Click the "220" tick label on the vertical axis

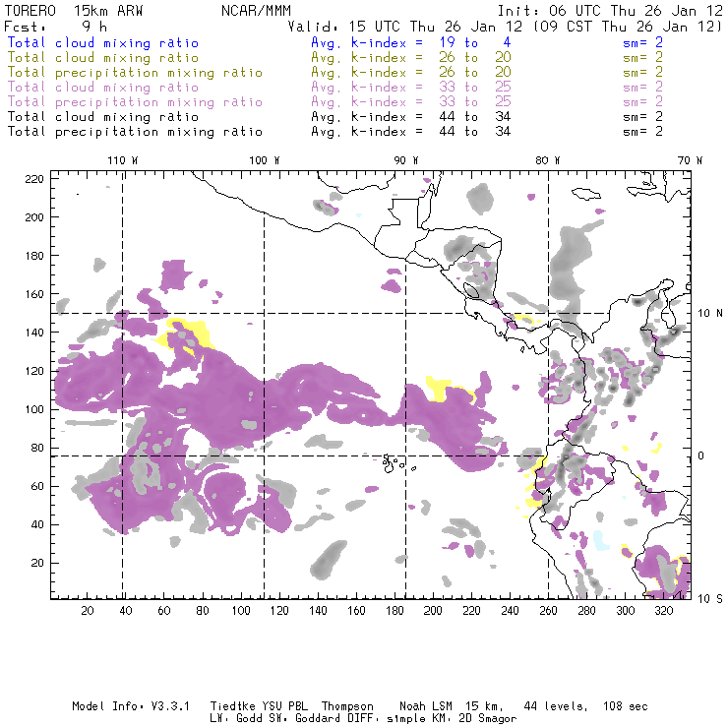pyautogui.click(x=34, y=179)
